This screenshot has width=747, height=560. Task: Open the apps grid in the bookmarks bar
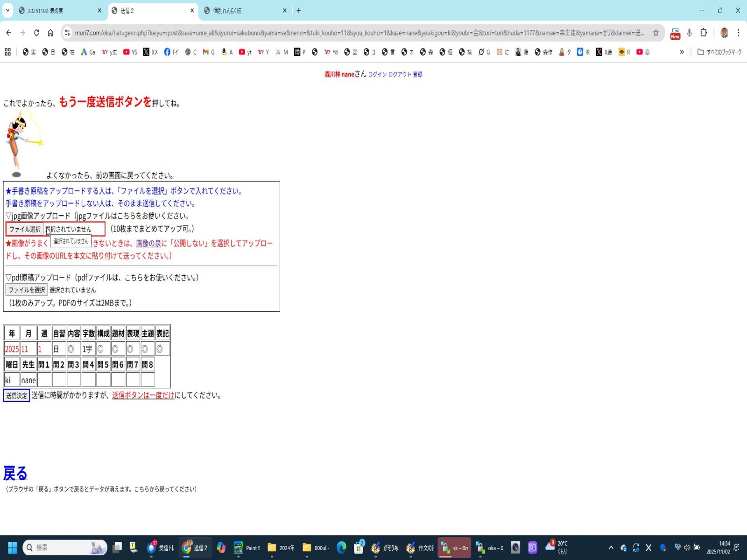[x=8, y=52]
